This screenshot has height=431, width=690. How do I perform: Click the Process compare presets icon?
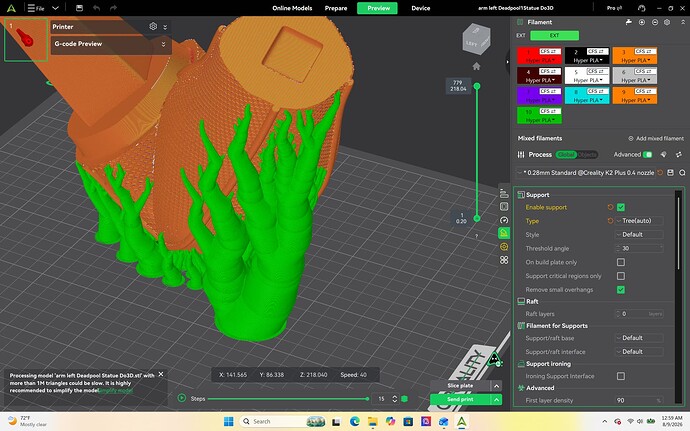(679, 155)
